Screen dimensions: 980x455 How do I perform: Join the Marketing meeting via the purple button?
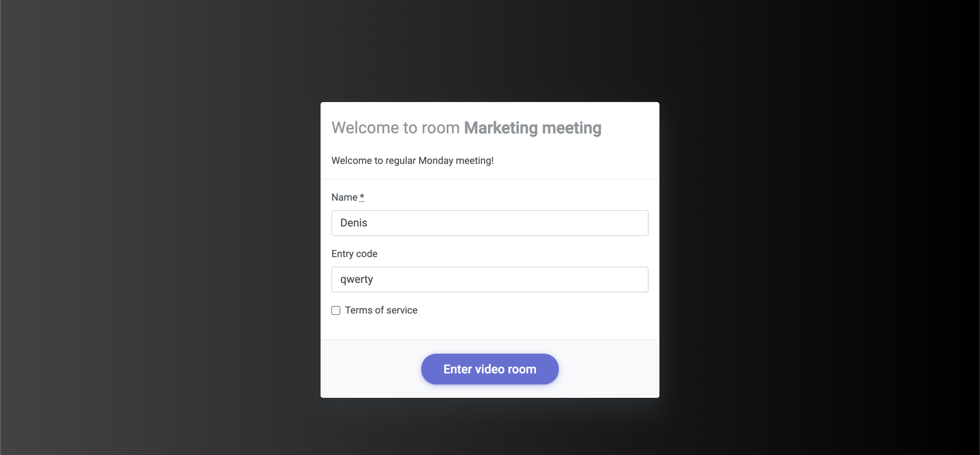click(x=490, y=369)
